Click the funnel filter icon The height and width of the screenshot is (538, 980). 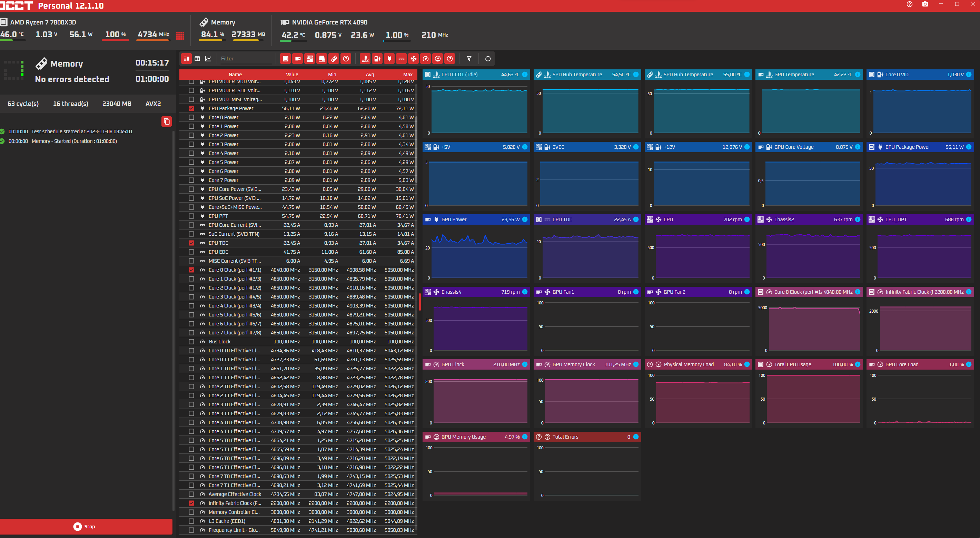[x=469, y=59]
